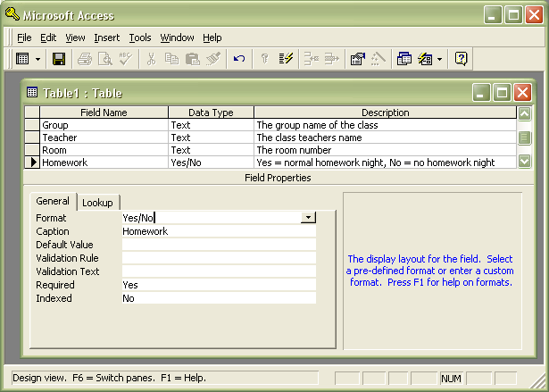Close the Table1 : Table window
Viewport: 549px width, 392px height.
click(522, 93)
